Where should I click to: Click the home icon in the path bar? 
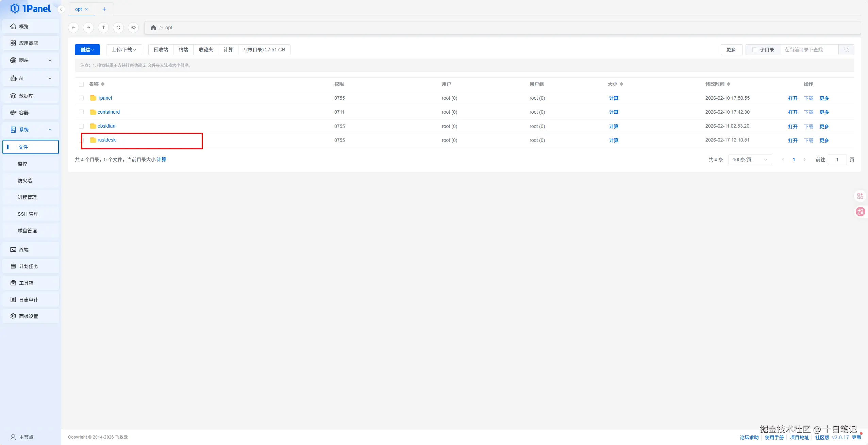(153, 28)
